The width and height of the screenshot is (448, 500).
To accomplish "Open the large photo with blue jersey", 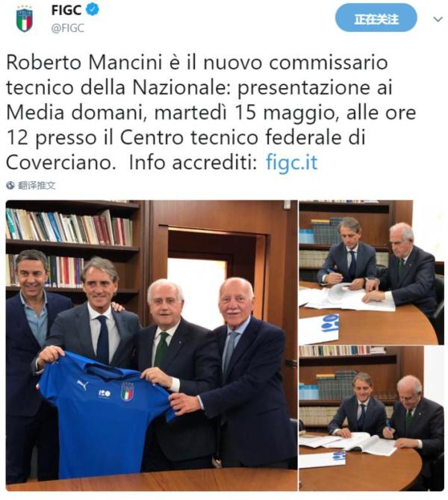I will pyautogui.click(x=152, y=346).
